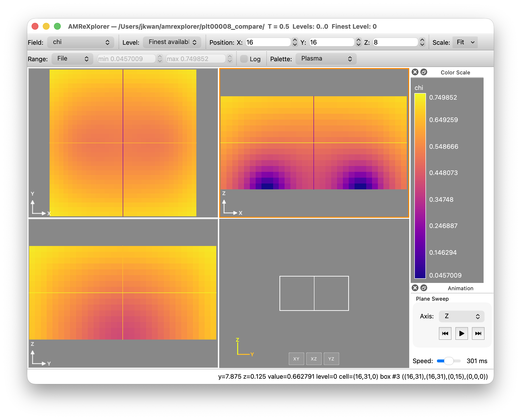Screen dimensions: 521x420
Task: Click the Z position input field
Action: click(395, 42)
